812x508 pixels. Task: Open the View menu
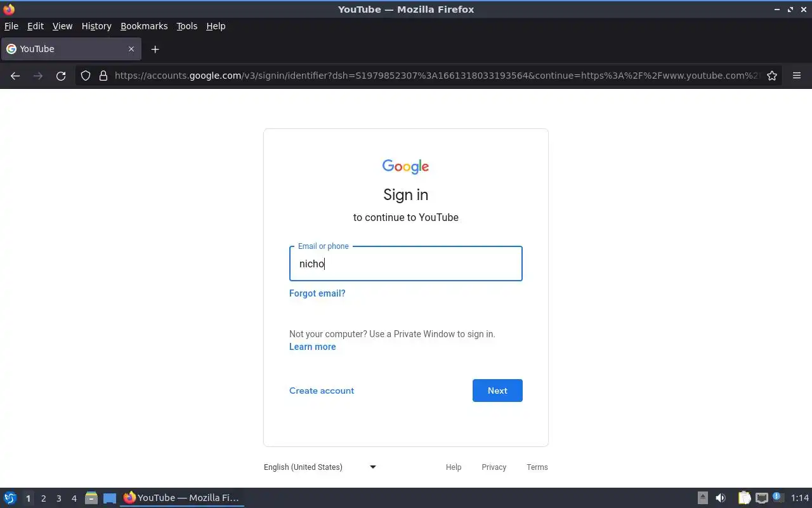(62, 26)
